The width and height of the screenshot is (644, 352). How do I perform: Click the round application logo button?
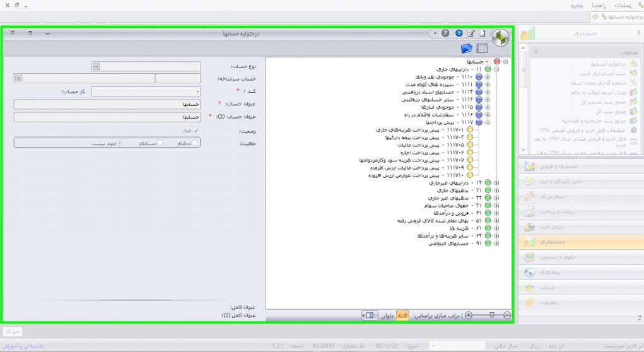point(500,38)
